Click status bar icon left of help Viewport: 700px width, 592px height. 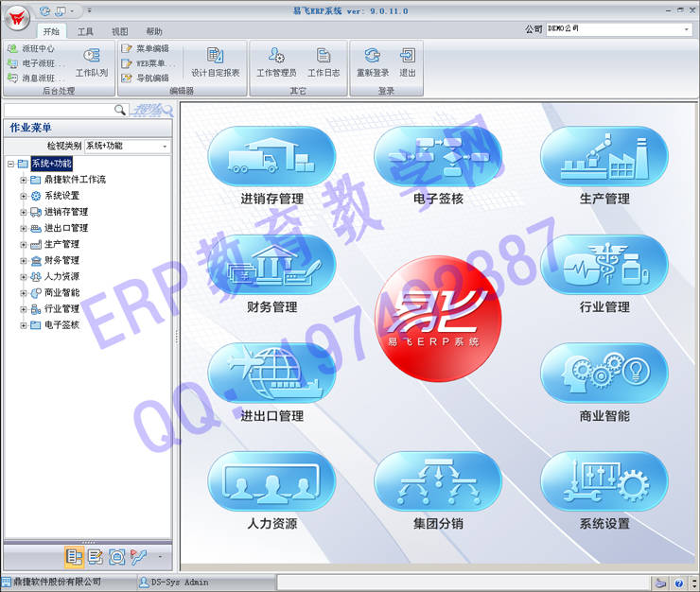[660, 583]
